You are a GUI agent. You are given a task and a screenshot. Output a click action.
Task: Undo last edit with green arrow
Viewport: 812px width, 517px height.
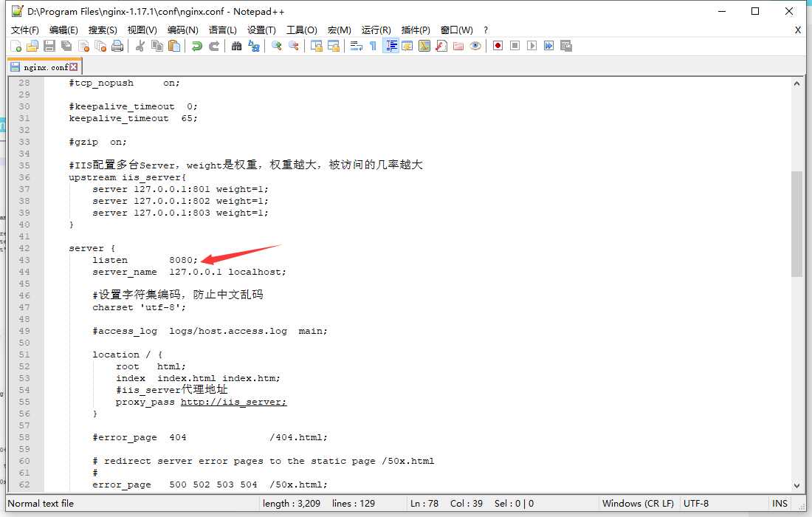(197, 46)
